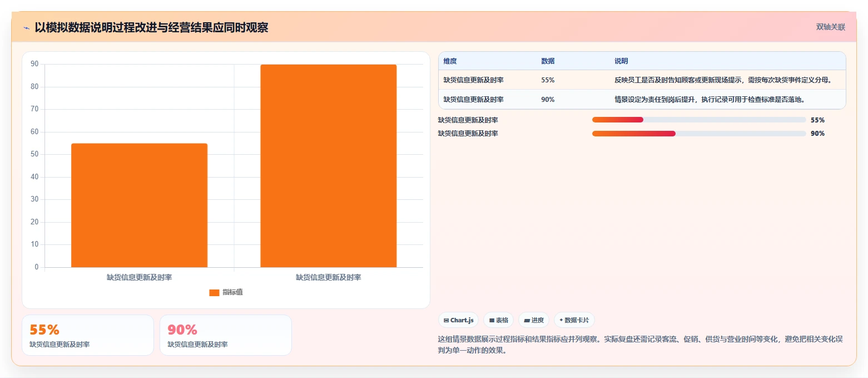Viewport: 868px width, 378px height.
Task: Click the 数据 column header
Action: [548, 61]
